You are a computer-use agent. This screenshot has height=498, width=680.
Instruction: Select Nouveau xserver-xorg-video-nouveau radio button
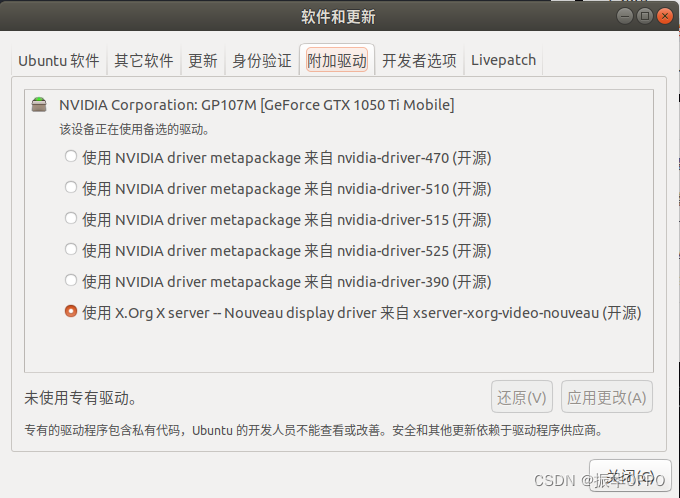pyautogui.click(x=71, y=311)
